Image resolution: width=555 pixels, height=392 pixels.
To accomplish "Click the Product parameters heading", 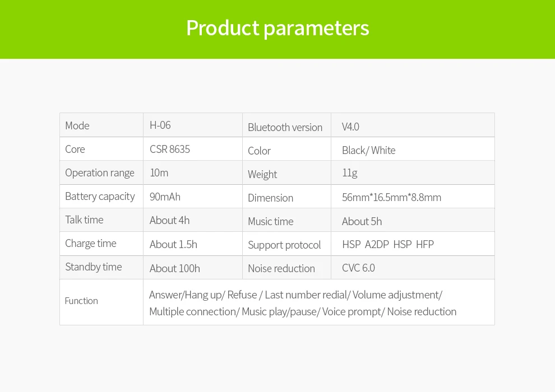I will [x=277, y=28].
